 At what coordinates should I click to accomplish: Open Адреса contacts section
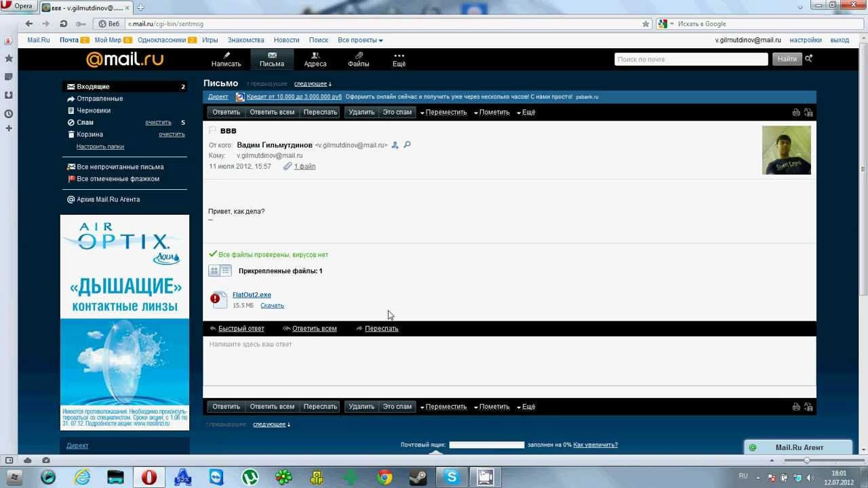click(315, 60)
